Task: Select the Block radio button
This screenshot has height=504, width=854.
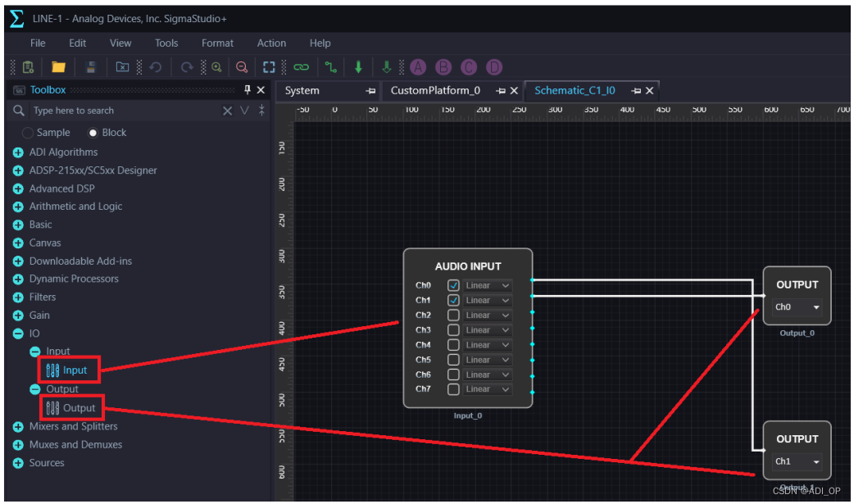Action: click(x=93, y=133)
